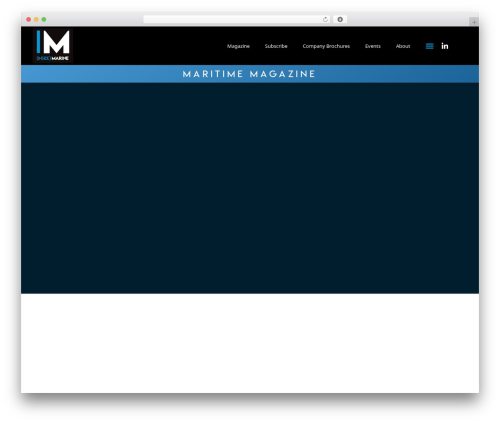The image size is (500, 423).
Task: Open the blue hamburger menu icon
Action: coord(430,46)
